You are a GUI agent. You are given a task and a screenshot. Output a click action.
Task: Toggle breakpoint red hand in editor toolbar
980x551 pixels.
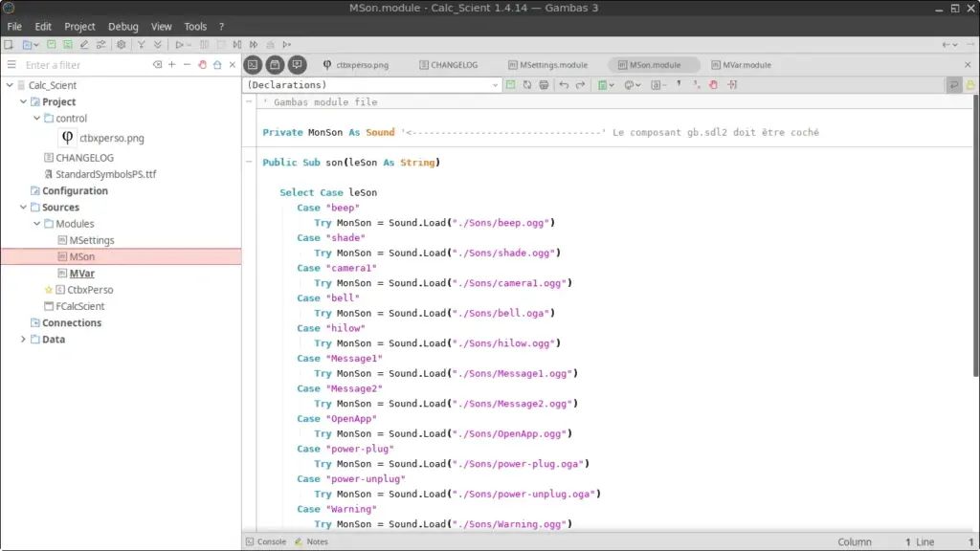pos(713,84)
